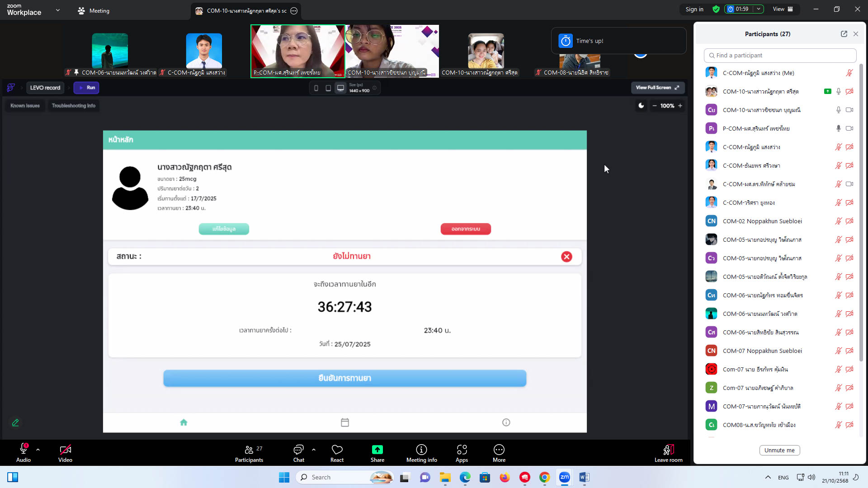Click View Full Screen button

coord(657,88)
